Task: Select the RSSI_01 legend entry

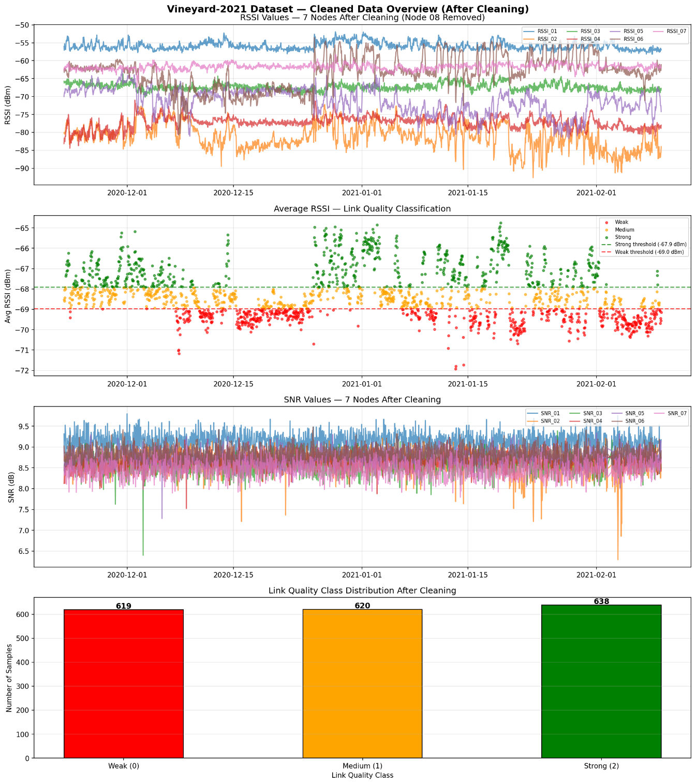Action: pos(541,32)
